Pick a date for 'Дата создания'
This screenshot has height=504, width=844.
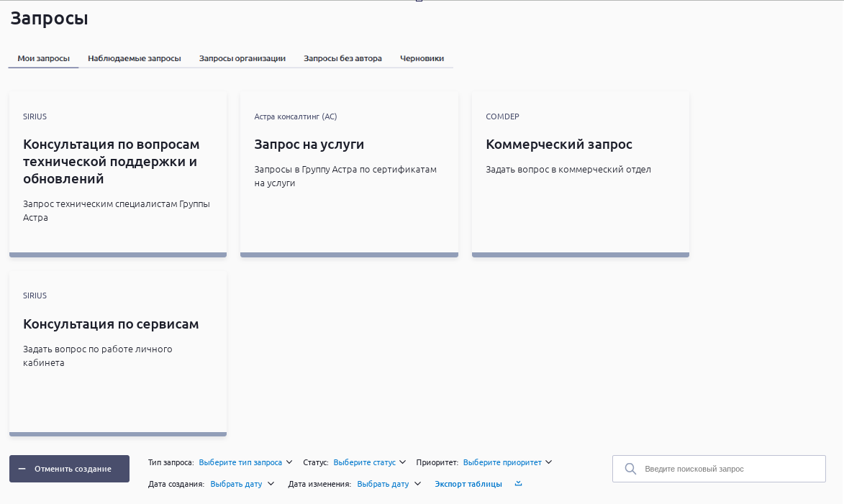(236, 484)
